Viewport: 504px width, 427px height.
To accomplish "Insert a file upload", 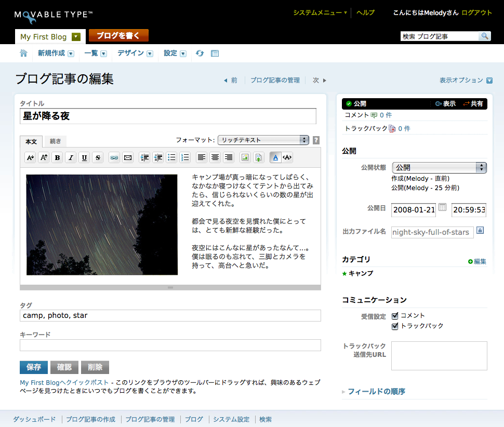I will [258, 157].
